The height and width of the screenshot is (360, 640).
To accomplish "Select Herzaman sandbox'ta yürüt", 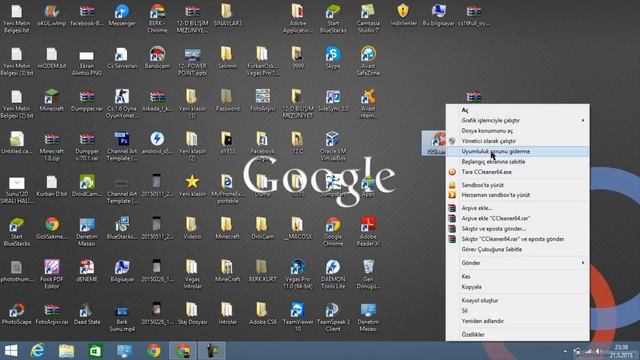I will pos(518,195).
